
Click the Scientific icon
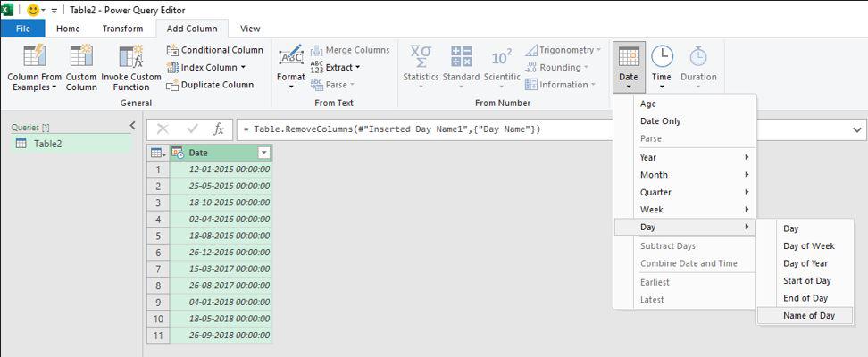pyautogui.click(x=502, y=56)
